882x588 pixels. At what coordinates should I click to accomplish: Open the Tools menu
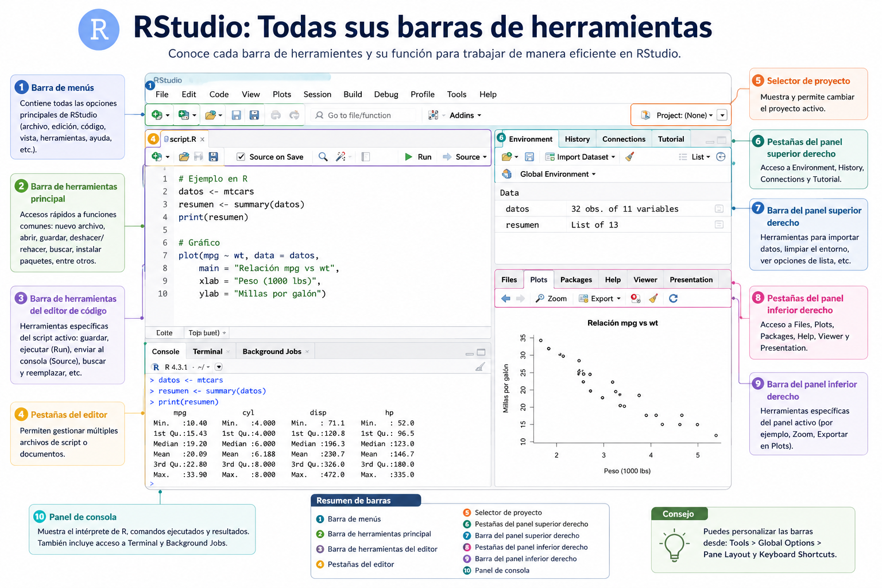[x=457, y=94]
